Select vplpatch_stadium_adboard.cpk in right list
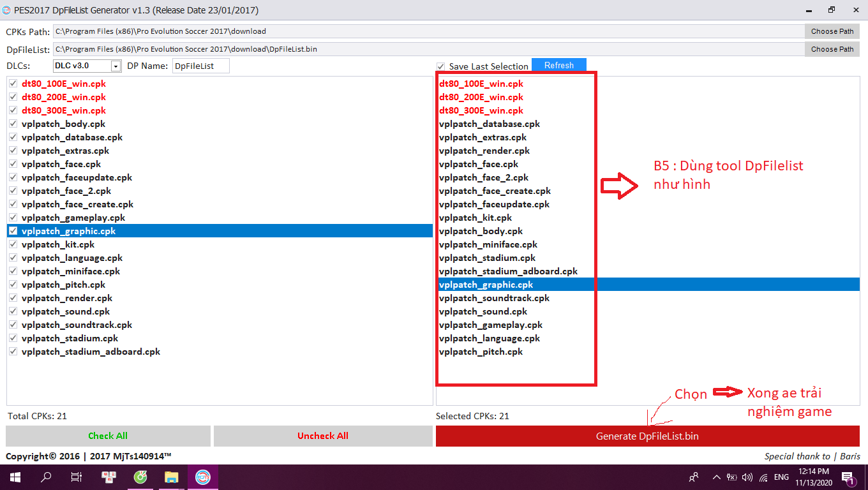868x490 pixels. coord(508,271)
